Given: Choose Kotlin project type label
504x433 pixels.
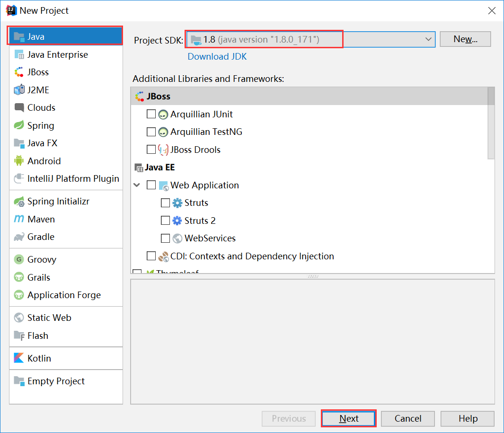Looking at the screenshot, I should [39, 358].
